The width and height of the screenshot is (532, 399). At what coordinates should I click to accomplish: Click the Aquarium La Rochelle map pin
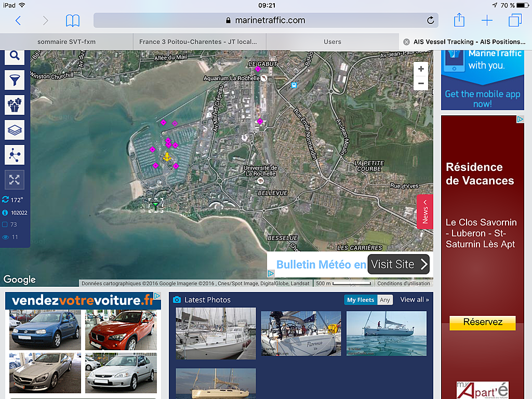point(263,78)
